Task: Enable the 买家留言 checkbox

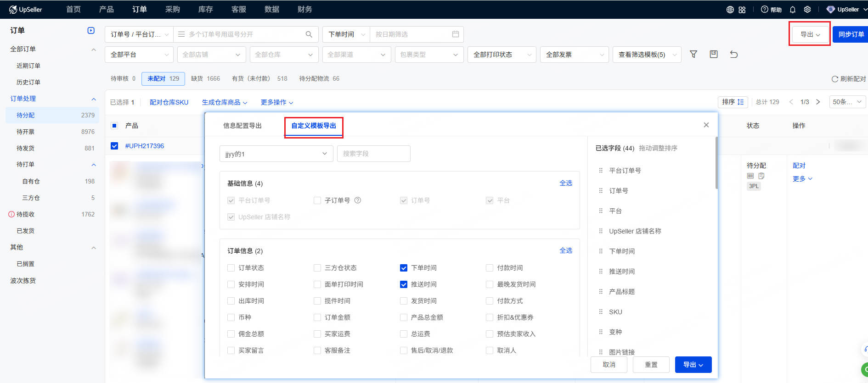Action: [231, 350]
